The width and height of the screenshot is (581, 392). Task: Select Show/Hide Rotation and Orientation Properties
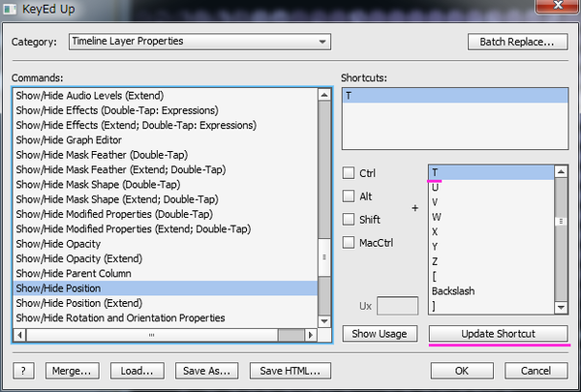[x=166, y=317]
